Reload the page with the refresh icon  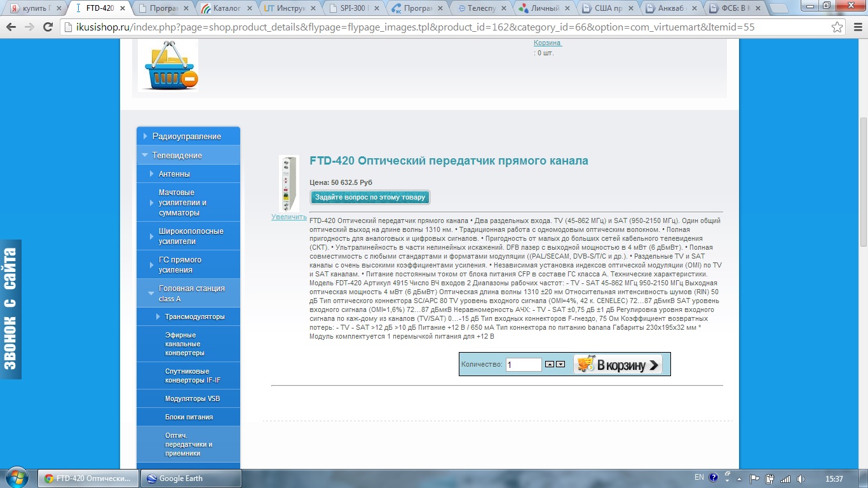(x=48, y=28)
